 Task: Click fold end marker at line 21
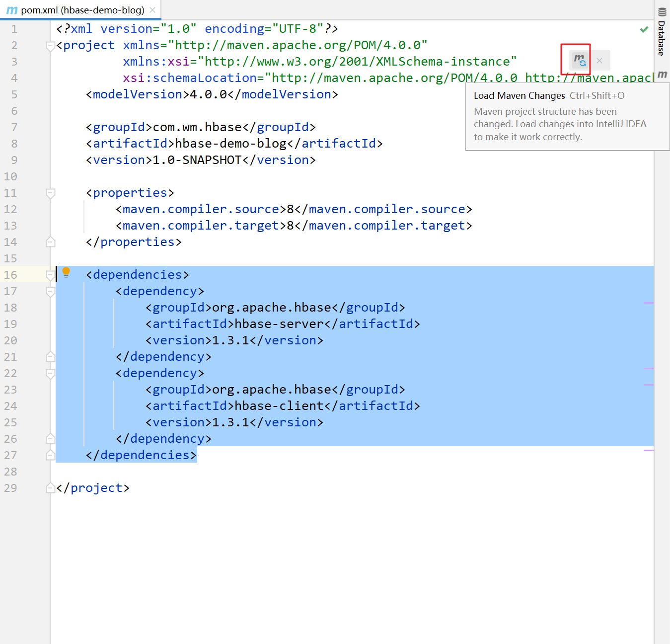coord(50,357)
